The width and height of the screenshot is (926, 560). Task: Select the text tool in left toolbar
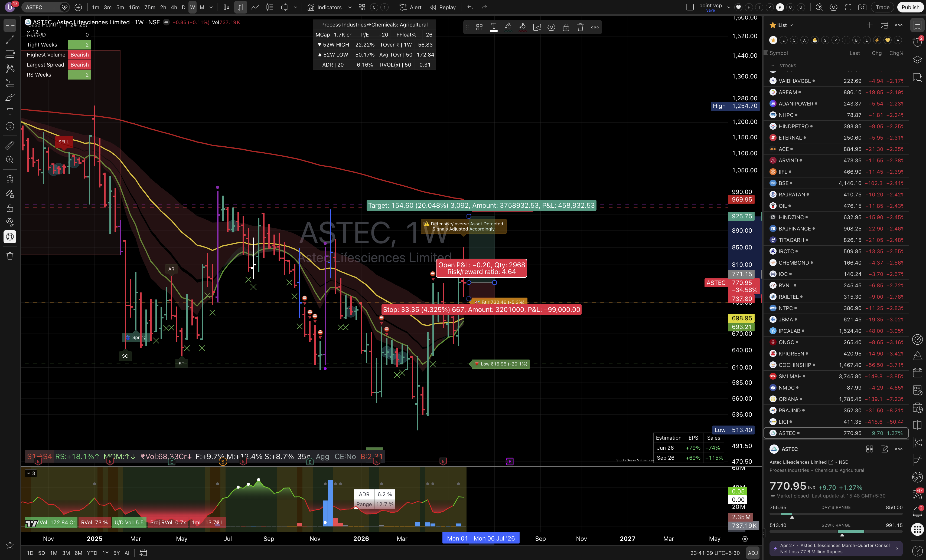(10, 112)
